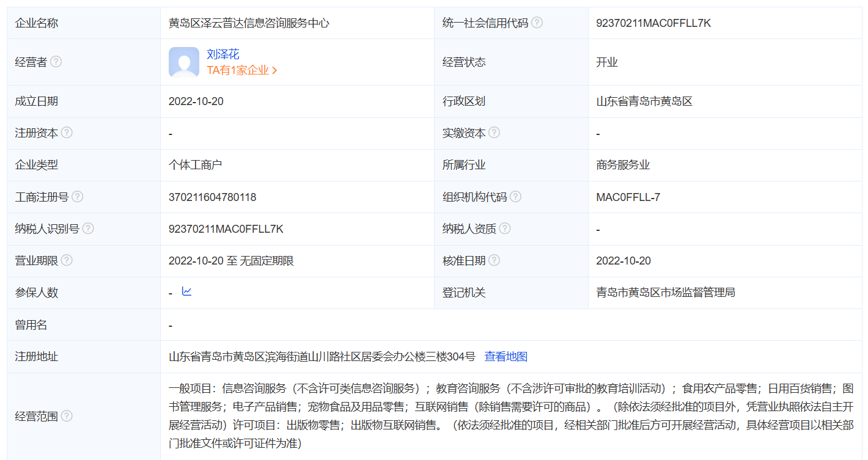Click the credit code 92370211MAC0FFLL7K value
The height and width of the screenshot is (460, 868).
pos(653,23)
